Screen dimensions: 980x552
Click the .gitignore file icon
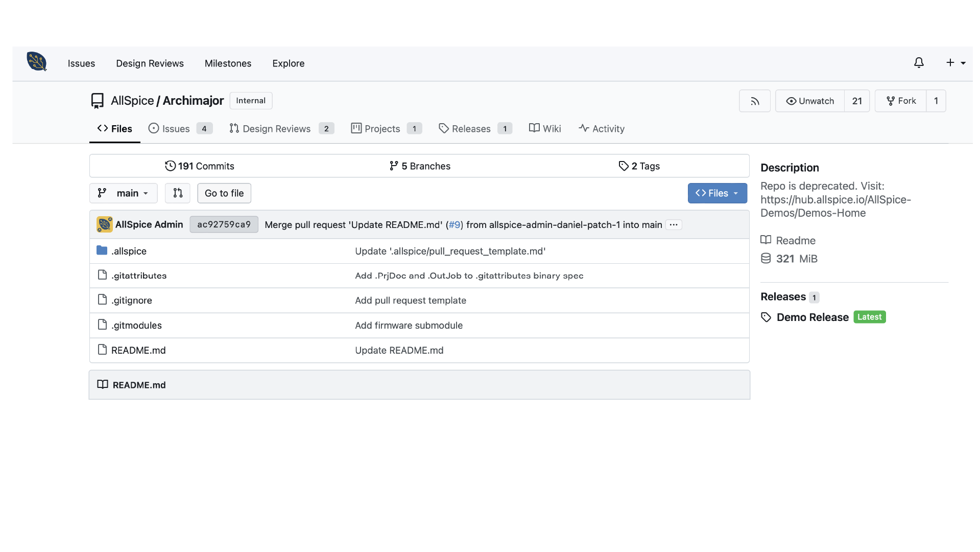[x=102, y=300]
